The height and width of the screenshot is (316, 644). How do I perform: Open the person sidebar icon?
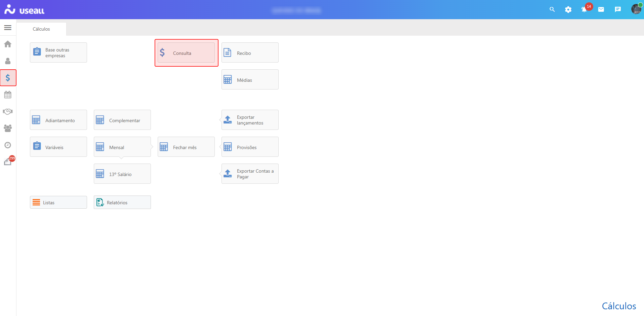pos(8,61)
